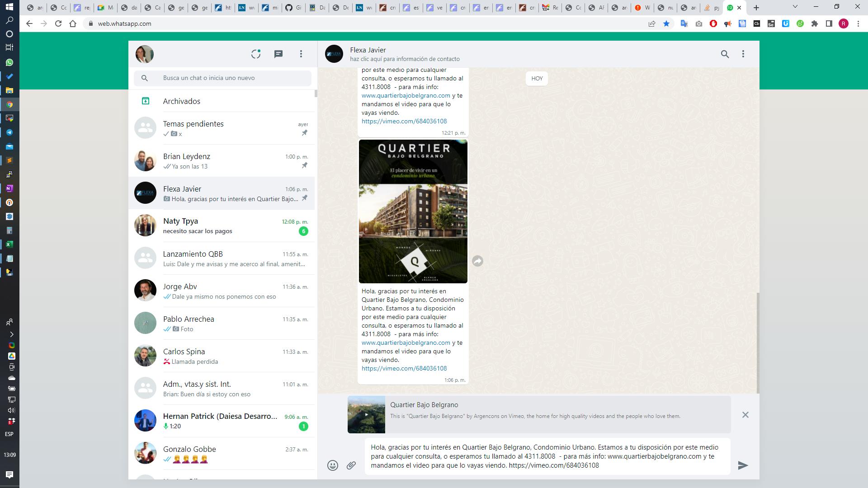
Task: Click the magnifier icon in the chat search bar
Action: [x=145, y=78]
